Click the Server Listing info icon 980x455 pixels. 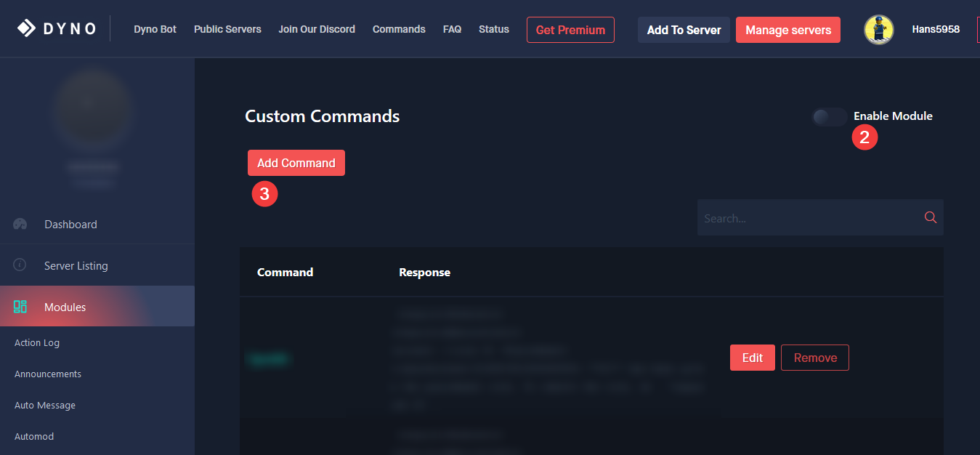(x=20, y=265)
